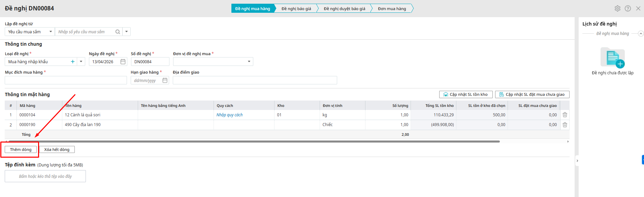Click the Số lượng column header

coord(388,106)
